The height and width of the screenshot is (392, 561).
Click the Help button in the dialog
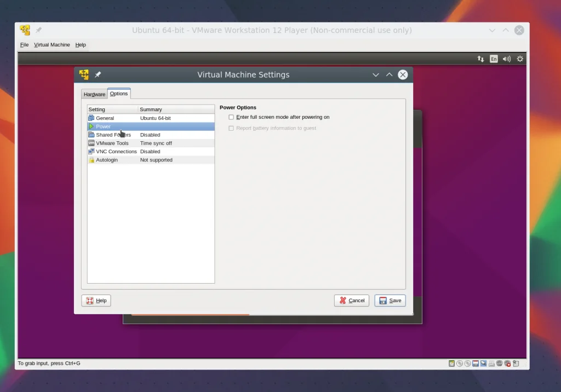(x=96, y=301)
